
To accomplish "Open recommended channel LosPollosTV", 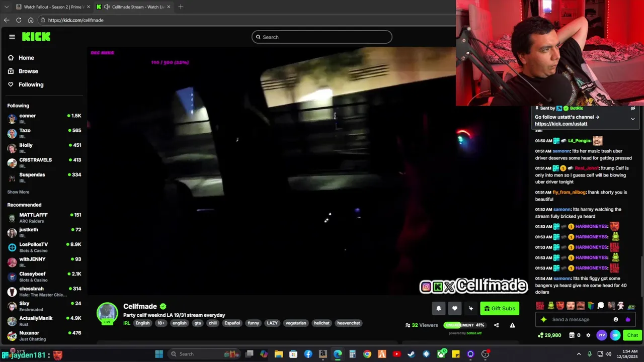I will click(x=44, y=247).
